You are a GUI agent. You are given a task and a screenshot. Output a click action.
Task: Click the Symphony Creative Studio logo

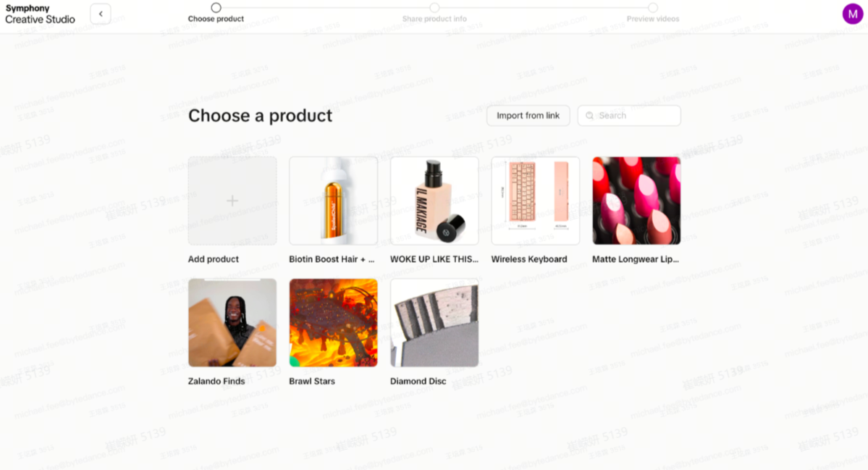[x=40, y=14]
